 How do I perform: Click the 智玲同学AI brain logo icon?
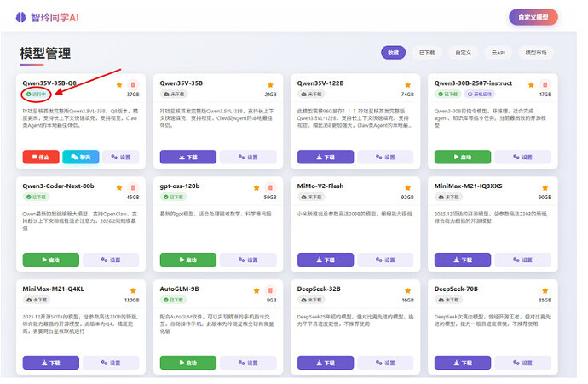point(21,17)
